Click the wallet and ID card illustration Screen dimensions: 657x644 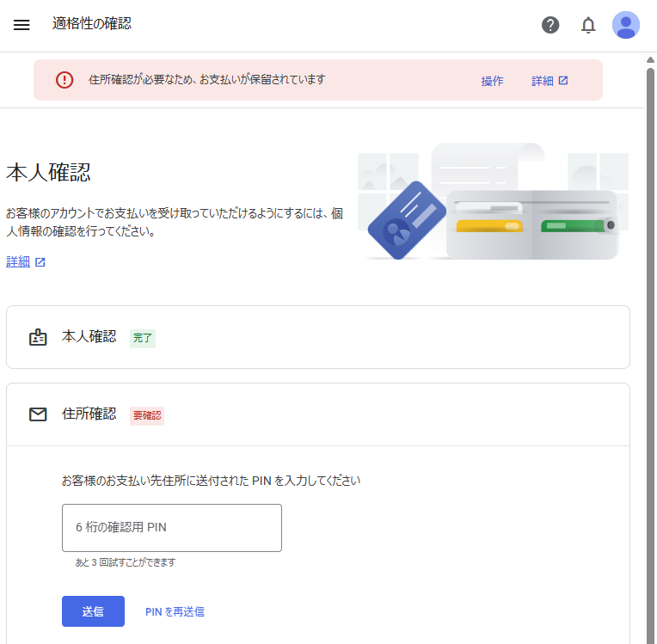pos(493,202)
